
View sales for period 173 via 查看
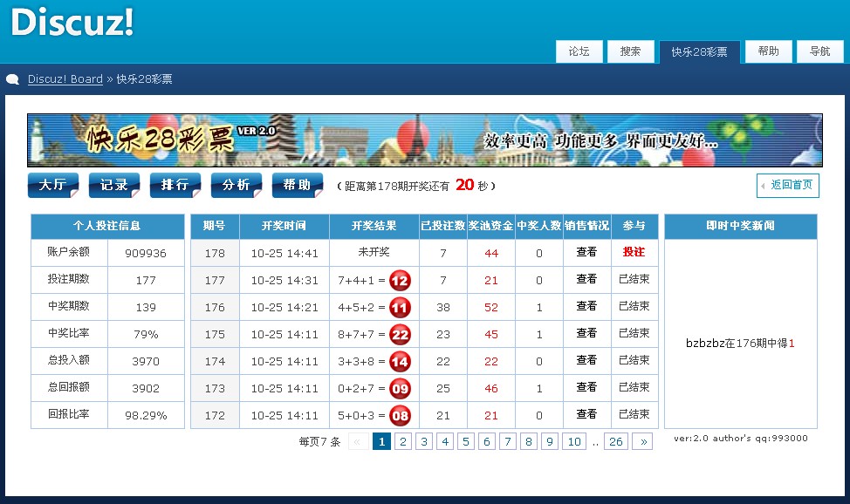[586, 387]
